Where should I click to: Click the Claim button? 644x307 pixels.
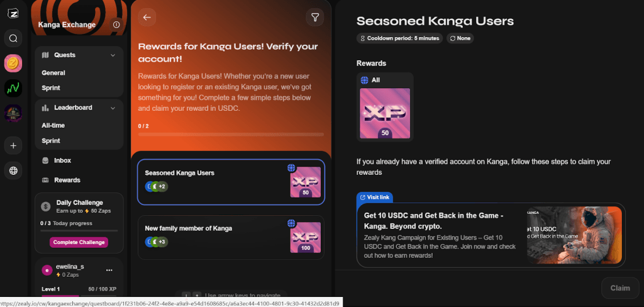click(x=620, y=288)
